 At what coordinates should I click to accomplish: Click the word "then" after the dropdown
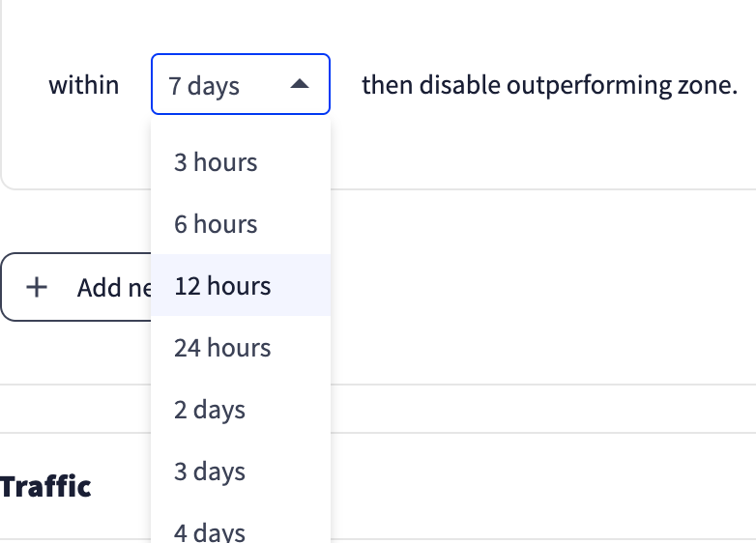383,85
